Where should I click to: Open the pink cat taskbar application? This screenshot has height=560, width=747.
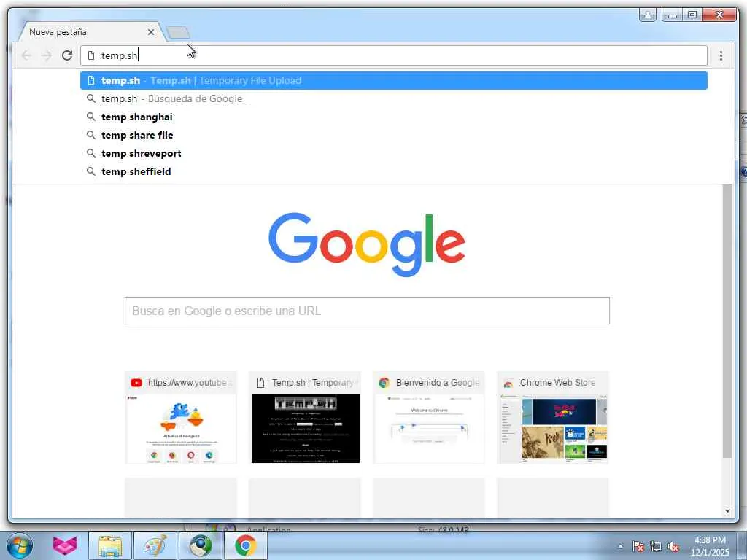[x=65, y=545]
